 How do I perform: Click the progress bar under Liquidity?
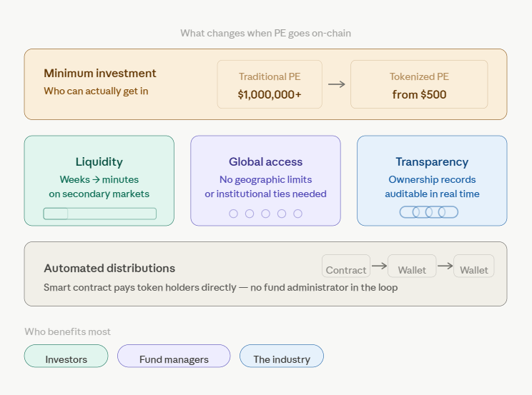click(x=100, y=214)
